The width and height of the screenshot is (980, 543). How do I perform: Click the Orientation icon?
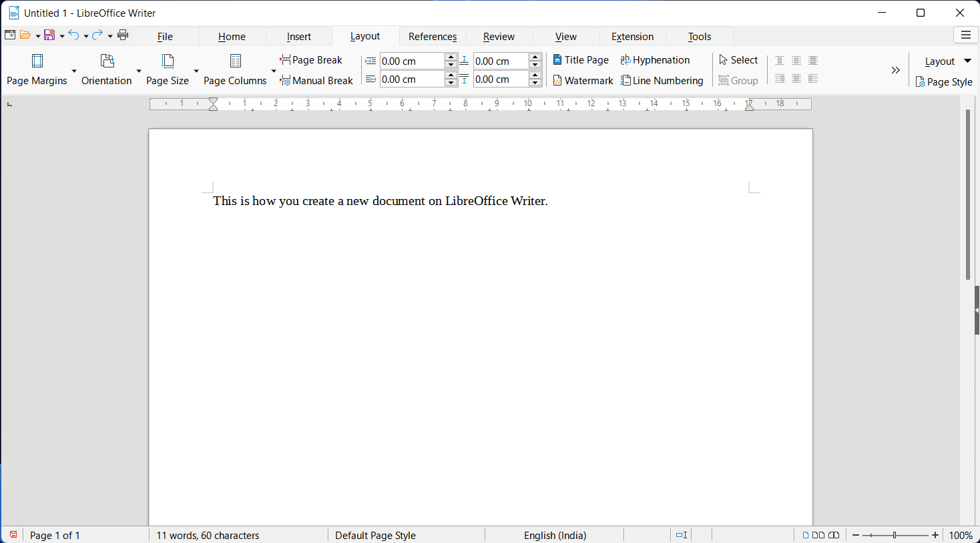pyautogui.click(x=107, y=61)
